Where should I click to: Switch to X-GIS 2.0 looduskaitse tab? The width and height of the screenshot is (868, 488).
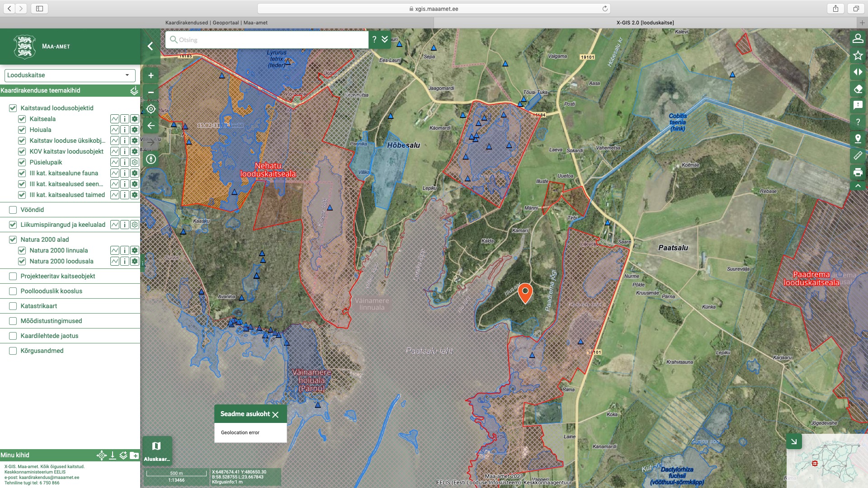645,23
